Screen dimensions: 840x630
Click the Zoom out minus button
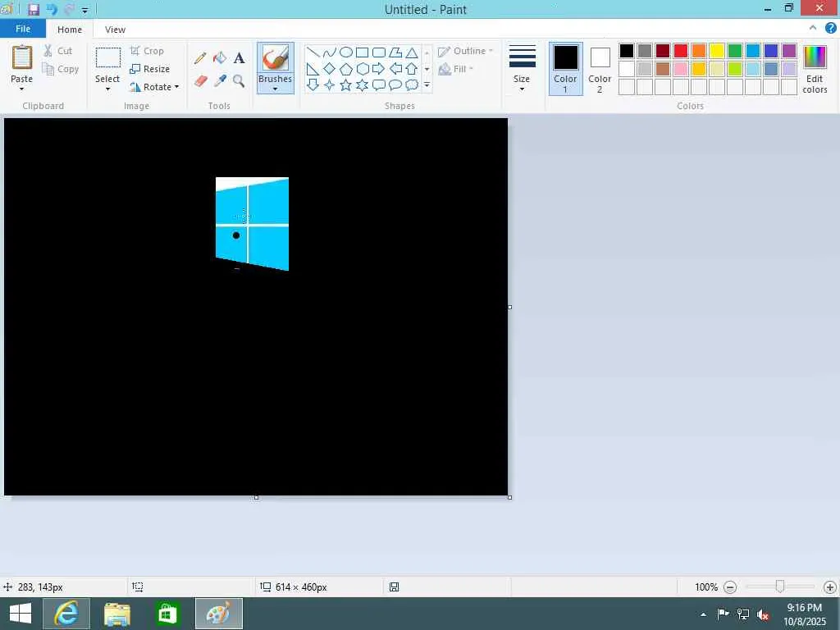coord(729,587)
